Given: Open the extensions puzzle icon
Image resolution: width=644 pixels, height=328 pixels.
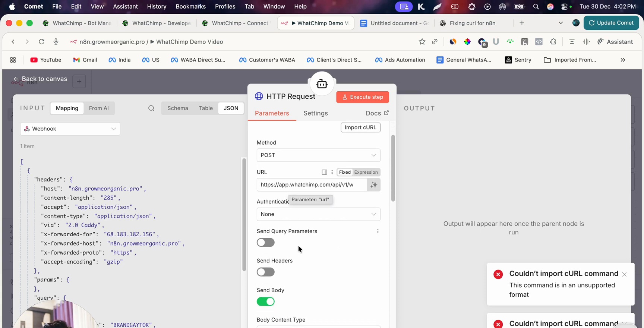Looking at the screenshot, I should click(553, 42).
